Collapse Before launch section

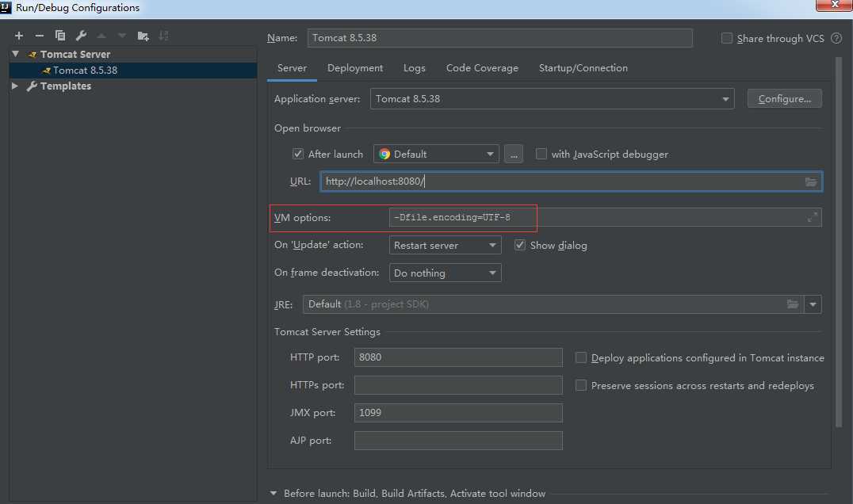coord(273,493)
